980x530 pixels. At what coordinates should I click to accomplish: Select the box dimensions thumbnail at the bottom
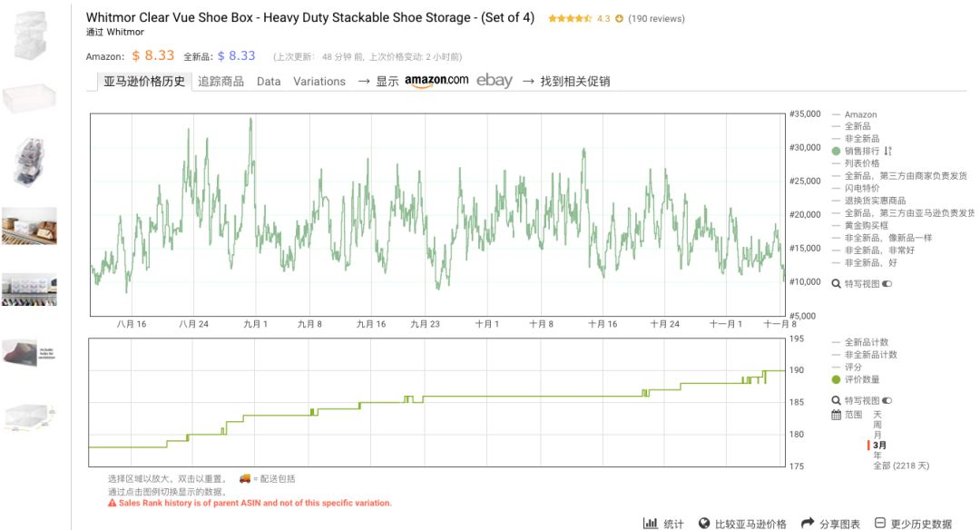(29, 417)
